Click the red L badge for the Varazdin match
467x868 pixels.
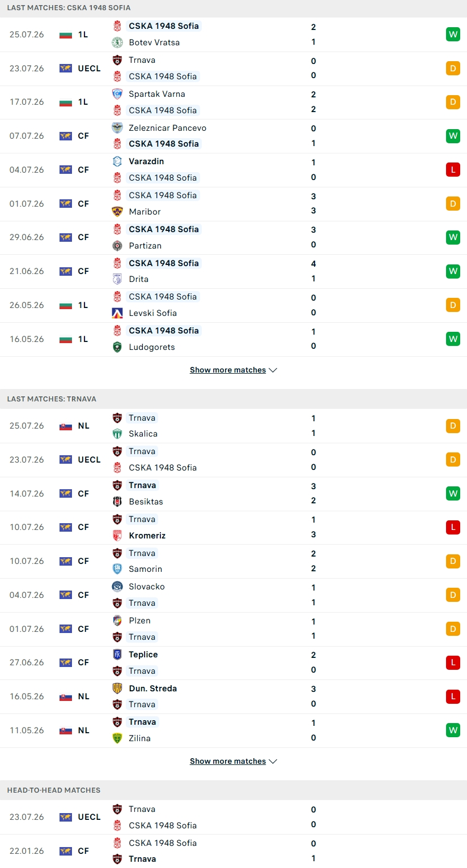coord(453,169)
